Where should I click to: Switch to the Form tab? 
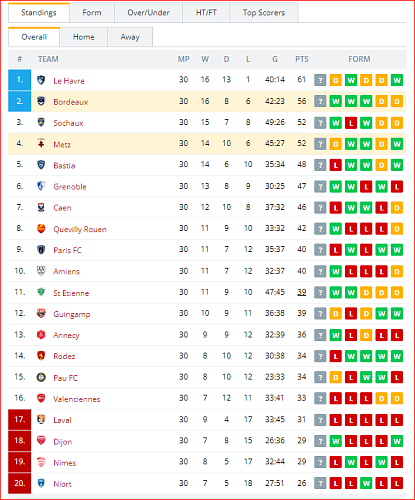(x=92, y=13)
